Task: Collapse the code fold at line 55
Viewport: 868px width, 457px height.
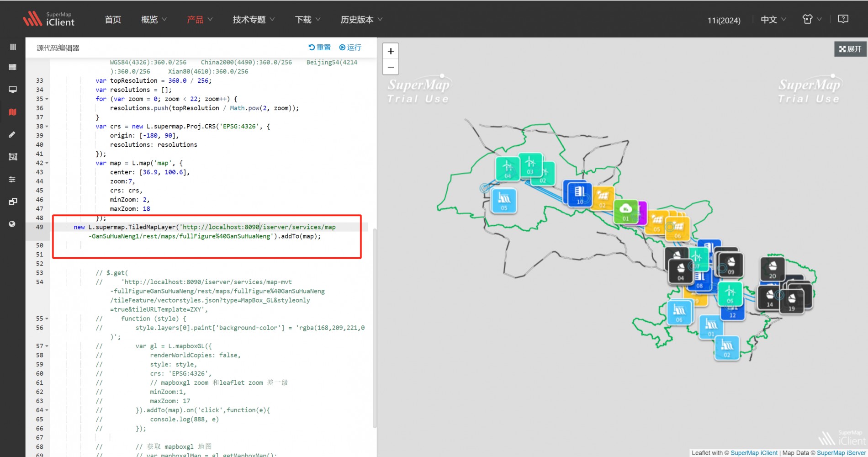Action: 47,319
